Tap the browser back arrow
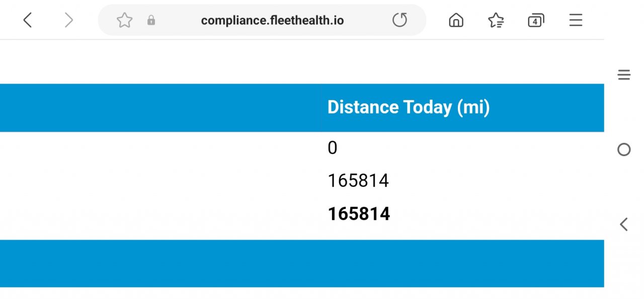The height and width of the screenshot is (299, 644). coord(28,20)
